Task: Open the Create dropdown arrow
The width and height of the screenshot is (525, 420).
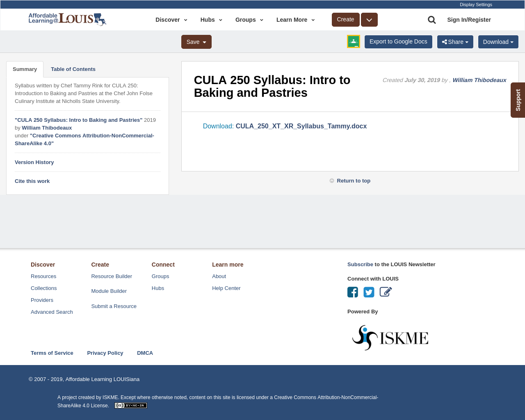Action: 369,20
